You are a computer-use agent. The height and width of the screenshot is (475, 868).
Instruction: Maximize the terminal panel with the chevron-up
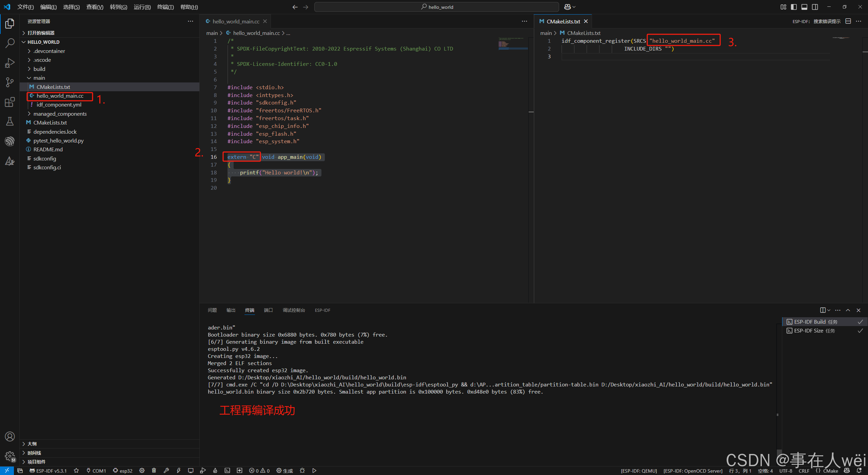[848, 310]
